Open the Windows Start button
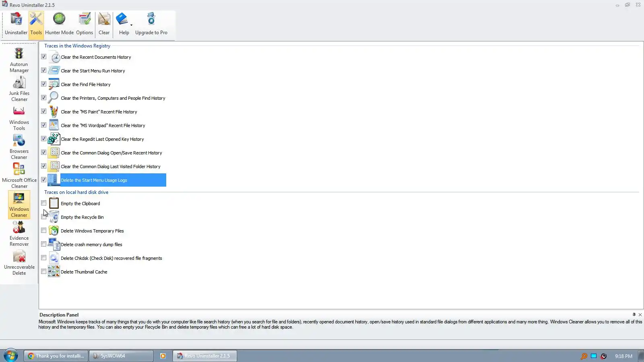 11,356
